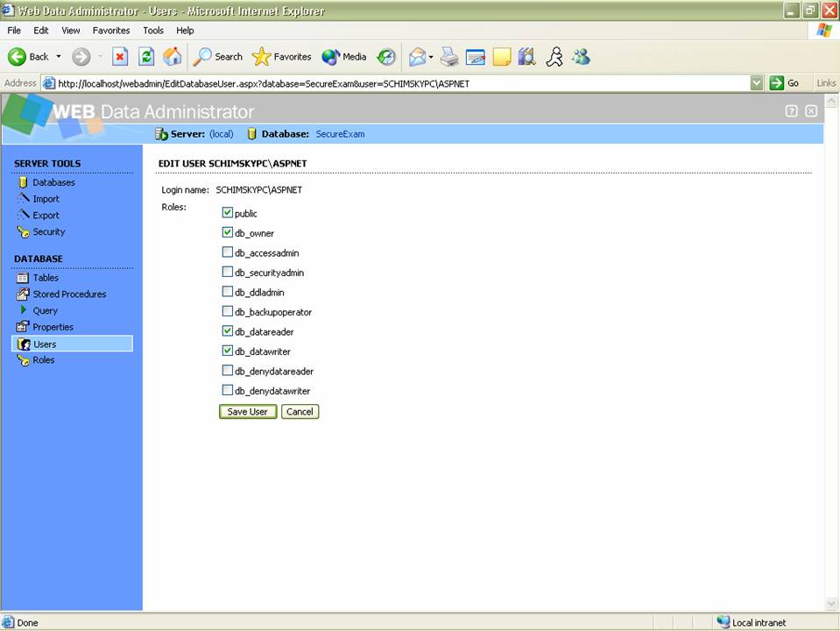
Task: Open the Search toolbar button
Action: coord(217,56)
